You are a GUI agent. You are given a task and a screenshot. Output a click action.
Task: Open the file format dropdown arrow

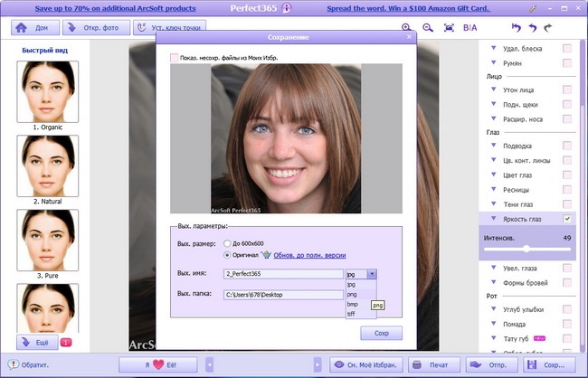point(372,274)
